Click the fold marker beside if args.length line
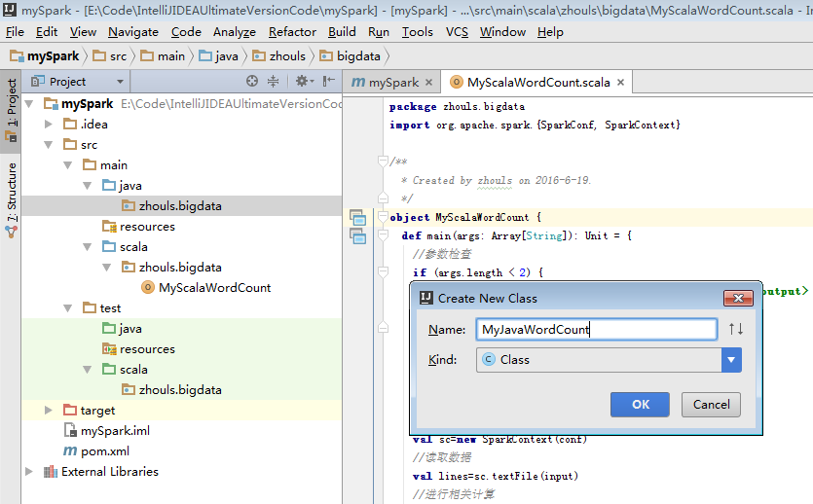Image resolution: width=813 pixels, height=504 pixels. click(x=384, y=272)
